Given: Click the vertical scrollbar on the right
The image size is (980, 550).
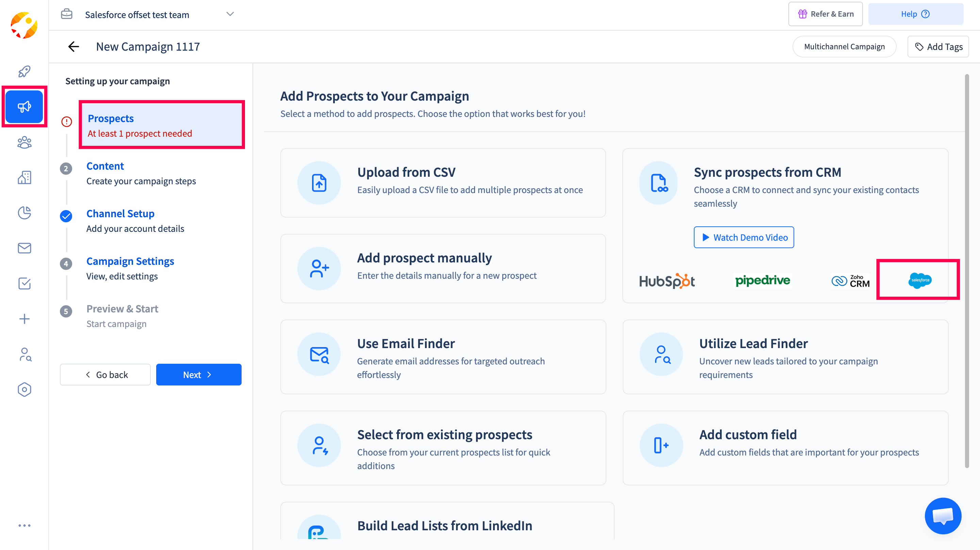Looking at the screenshot, I should click(x=967, y=266).
